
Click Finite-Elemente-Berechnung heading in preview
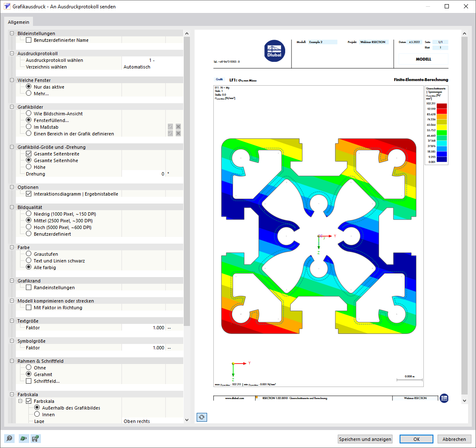[x=421, y=80]
